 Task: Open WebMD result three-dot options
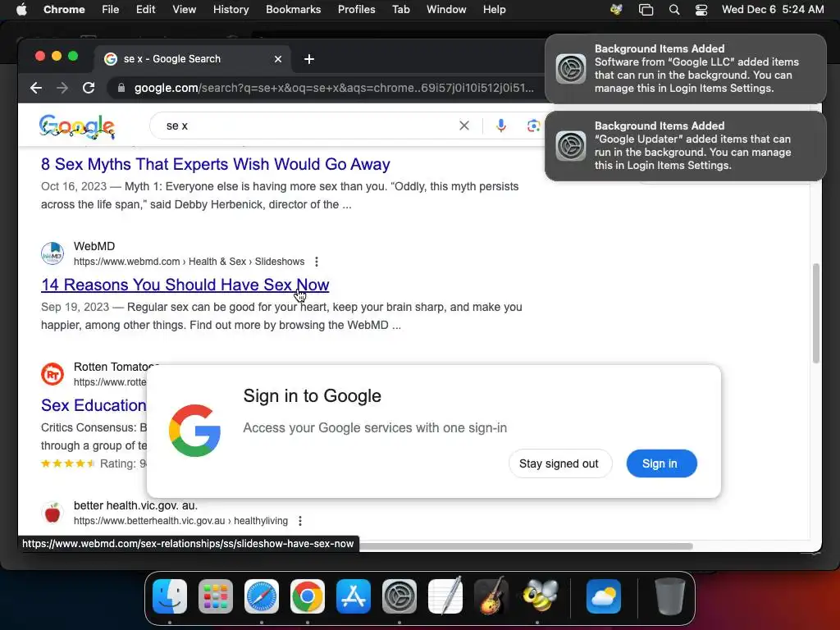point(317,262)
